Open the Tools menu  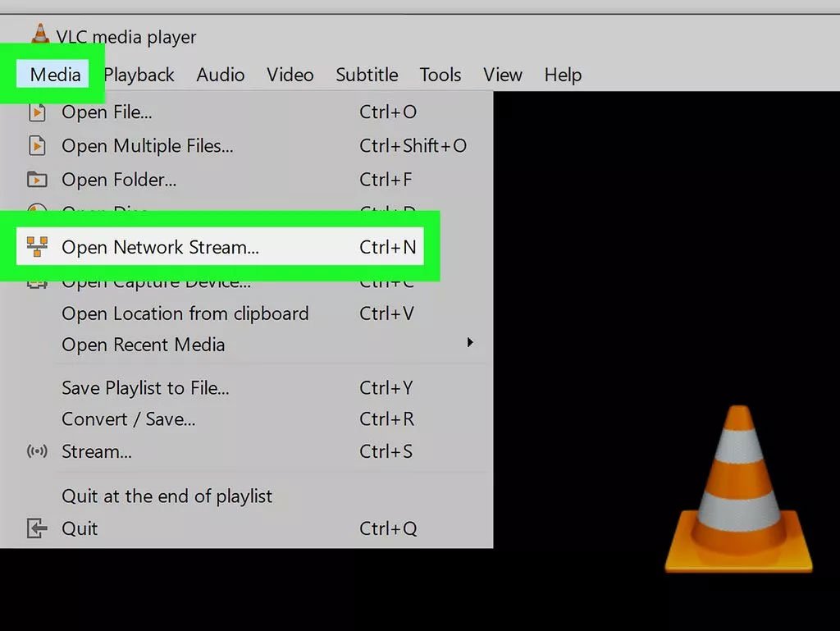(x=440, y=75)
